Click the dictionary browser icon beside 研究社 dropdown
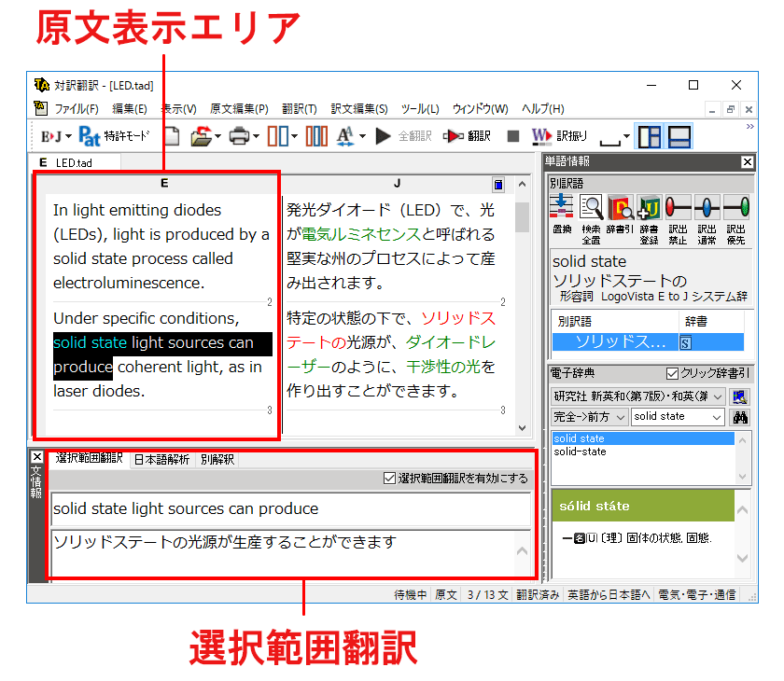784x681 pixels. (x=739, y=397)
